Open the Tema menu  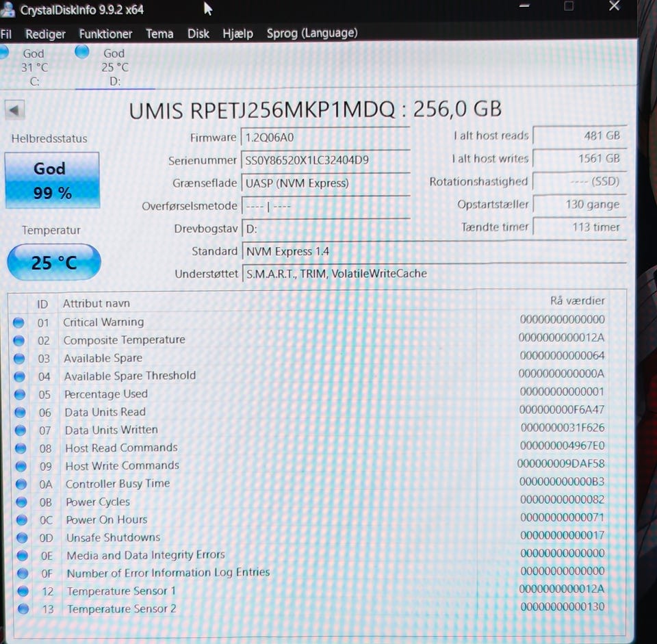(x=159, y=34)
